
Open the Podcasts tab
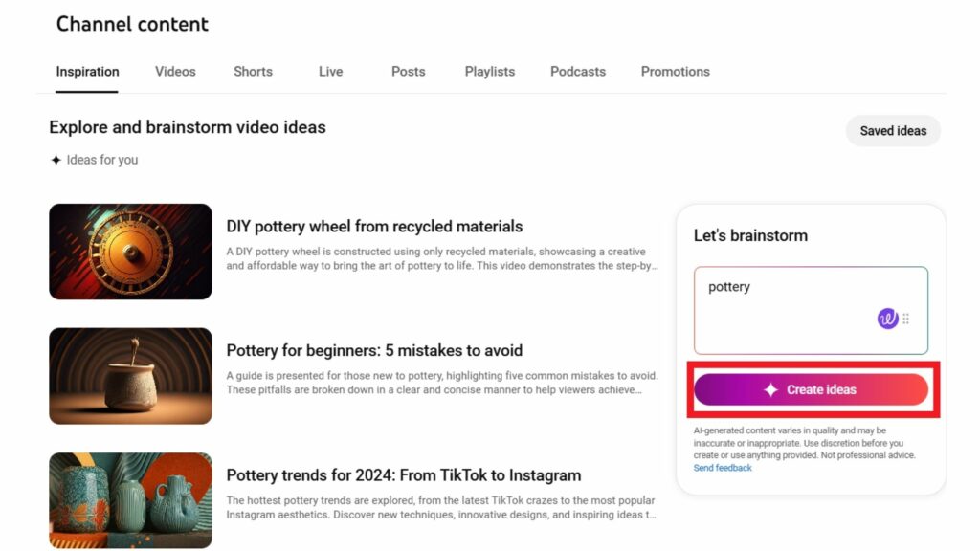coord(577,72)
